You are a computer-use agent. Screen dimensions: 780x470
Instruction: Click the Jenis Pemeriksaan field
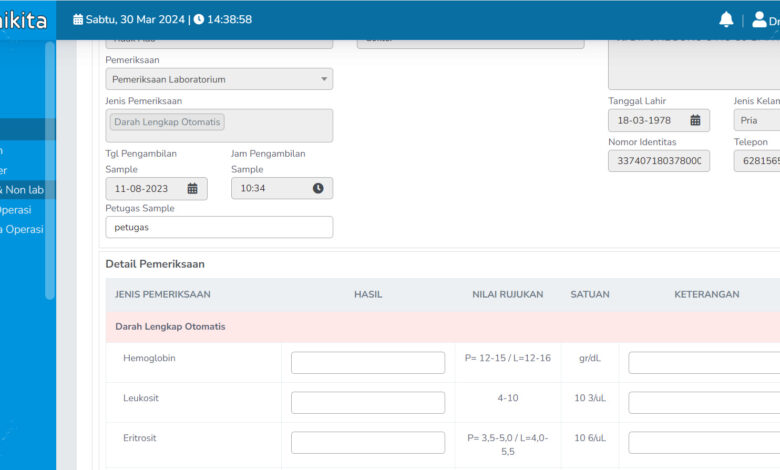coord(219,126)
